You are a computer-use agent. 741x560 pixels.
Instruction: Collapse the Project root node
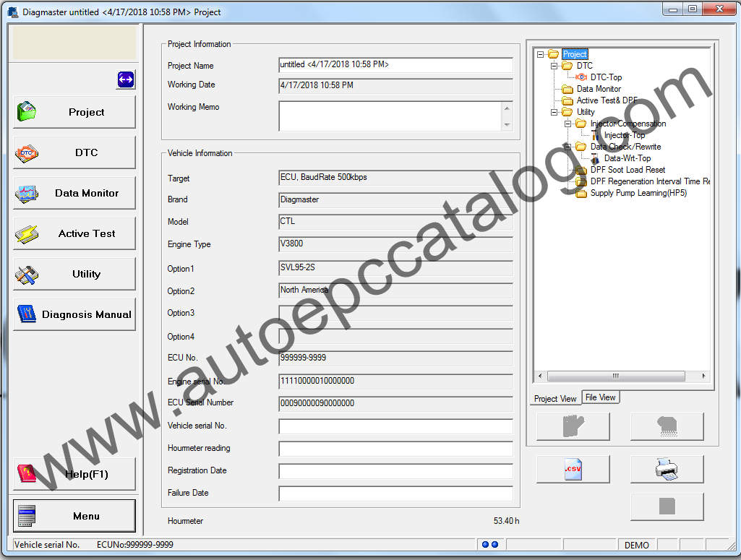point(540,53)
